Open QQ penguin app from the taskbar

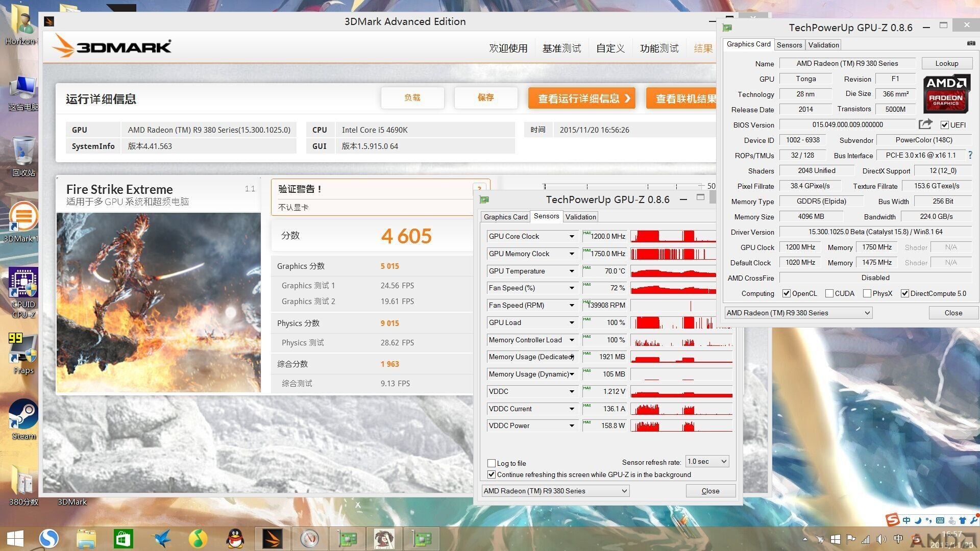(235, 539)
